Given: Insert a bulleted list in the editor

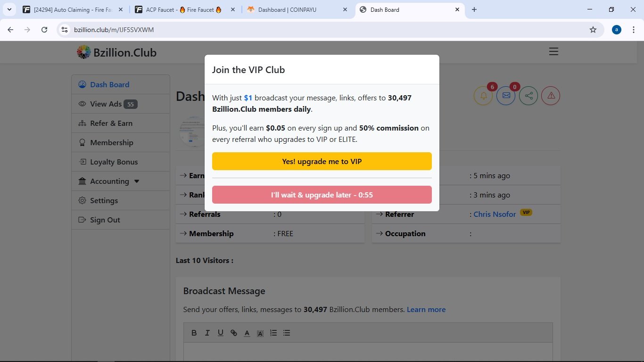Looking at the screenshot, I should coord(286,333).
